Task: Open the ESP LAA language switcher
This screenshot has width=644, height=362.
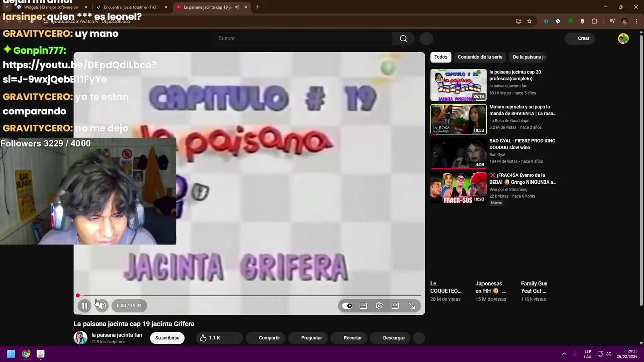Action: tap(588, 354)
